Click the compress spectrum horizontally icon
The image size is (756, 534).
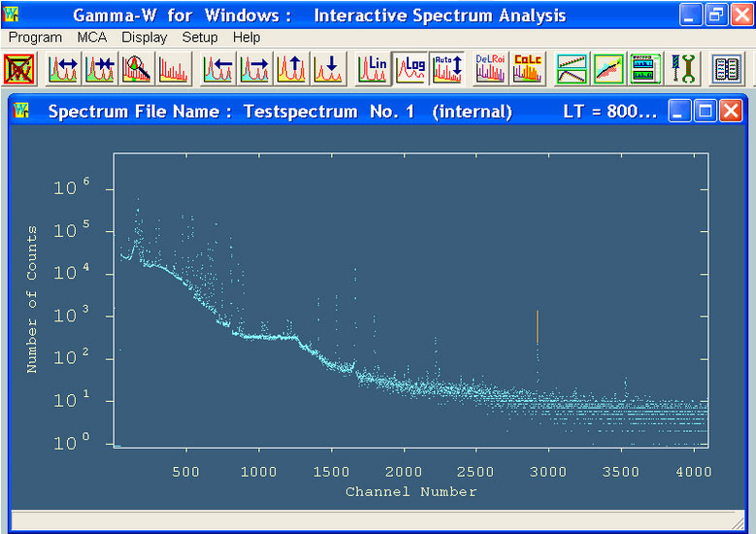tap(100, 69)
